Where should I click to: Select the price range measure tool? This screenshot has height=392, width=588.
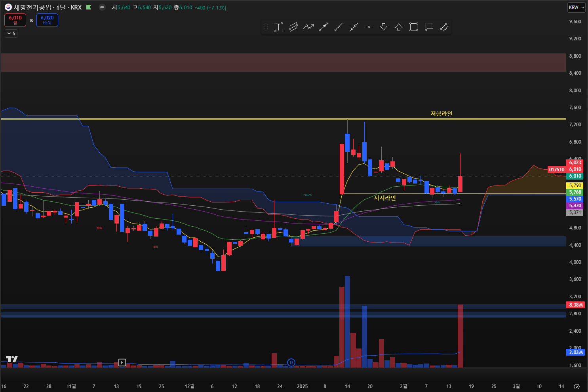click(278, 27)
